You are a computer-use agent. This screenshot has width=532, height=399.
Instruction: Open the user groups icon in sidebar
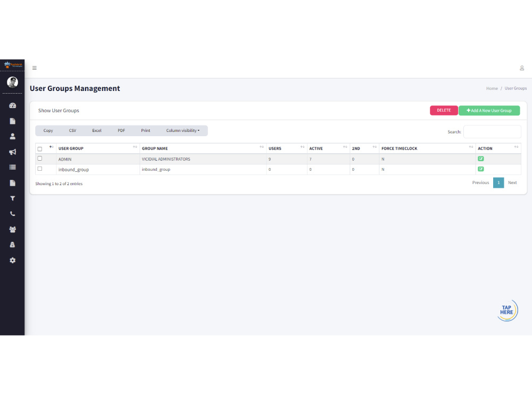click(13, 229)
